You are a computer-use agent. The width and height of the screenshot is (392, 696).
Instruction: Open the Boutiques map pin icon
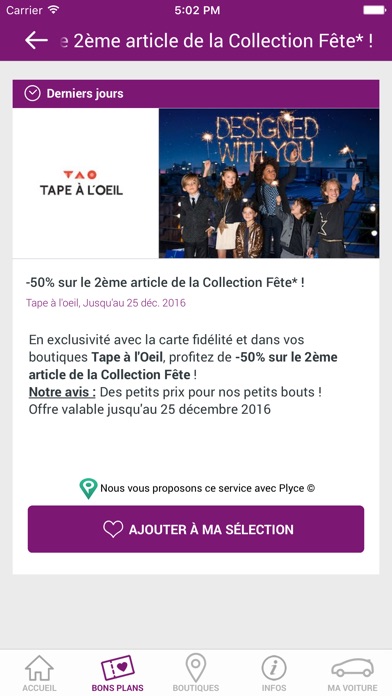(x=196, y=667)
